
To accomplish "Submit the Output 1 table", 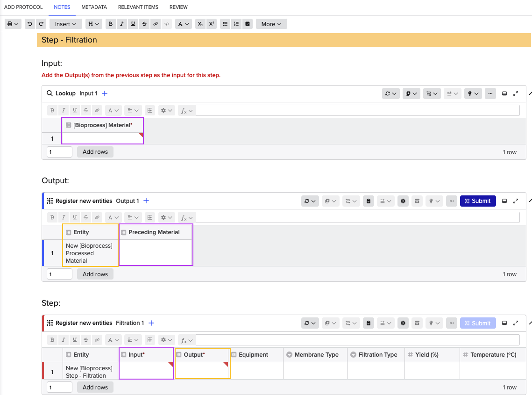I will (478, 201).
